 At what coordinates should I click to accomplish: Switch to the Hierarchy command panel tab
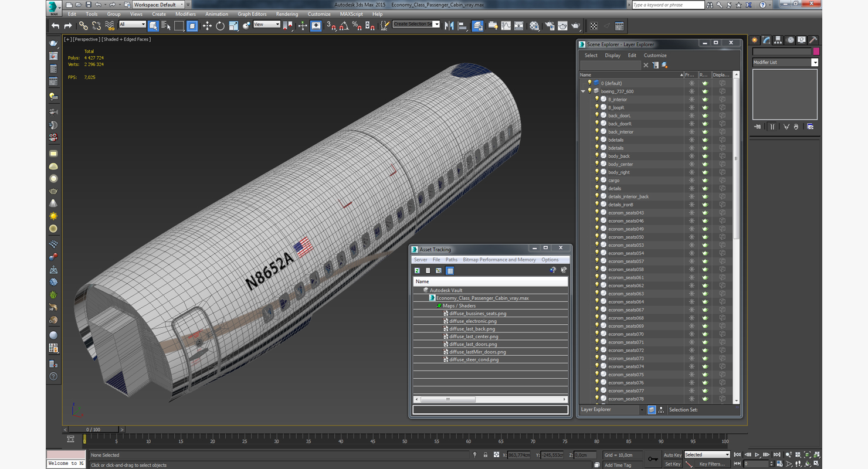pos(778,40)
